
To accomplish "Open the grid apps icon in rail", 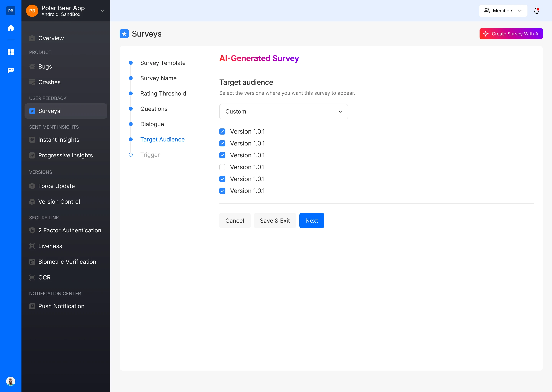I will [11, 52].
